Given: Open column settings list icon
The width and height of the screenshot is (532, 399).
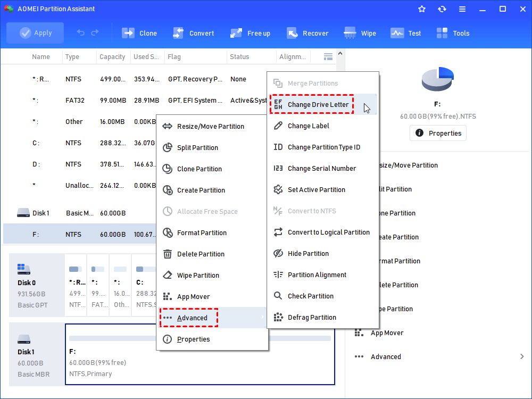Looking at the screenshot, I should (x=328, y=56).
